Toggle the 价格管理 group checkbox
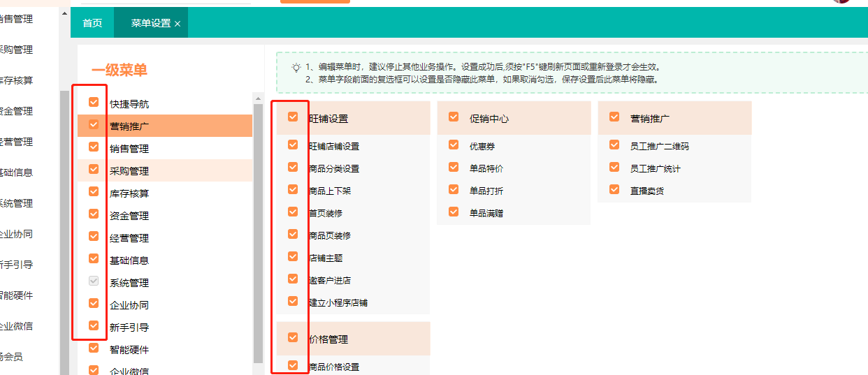This screenshot has height=375, width=868. [x=293, y=338]
